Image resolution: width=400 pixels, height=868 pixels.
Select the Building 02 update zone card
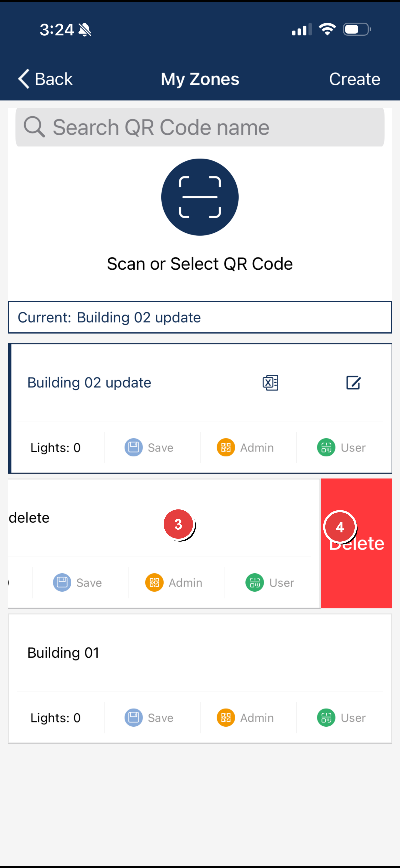(x=135, y=382)
